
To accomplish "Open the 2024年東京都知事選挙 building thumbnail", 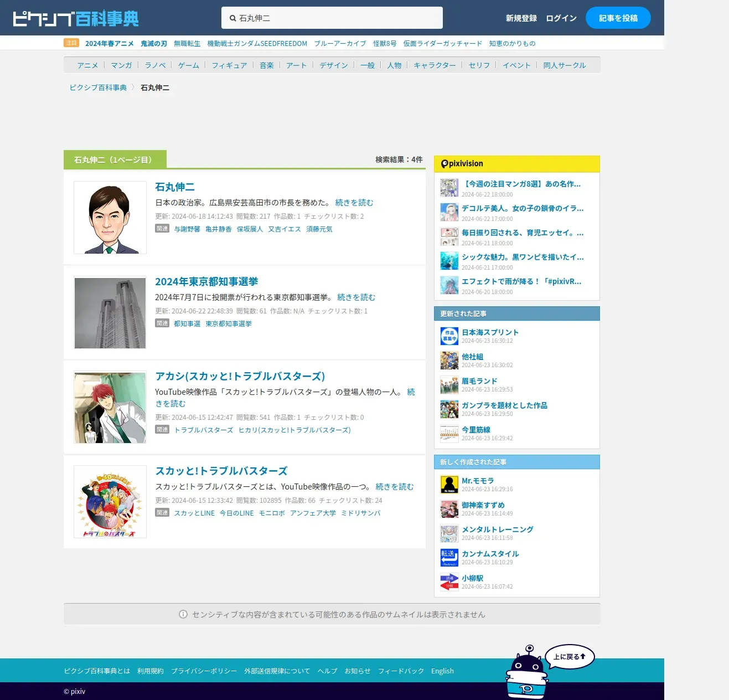I will tap(110, 313).
